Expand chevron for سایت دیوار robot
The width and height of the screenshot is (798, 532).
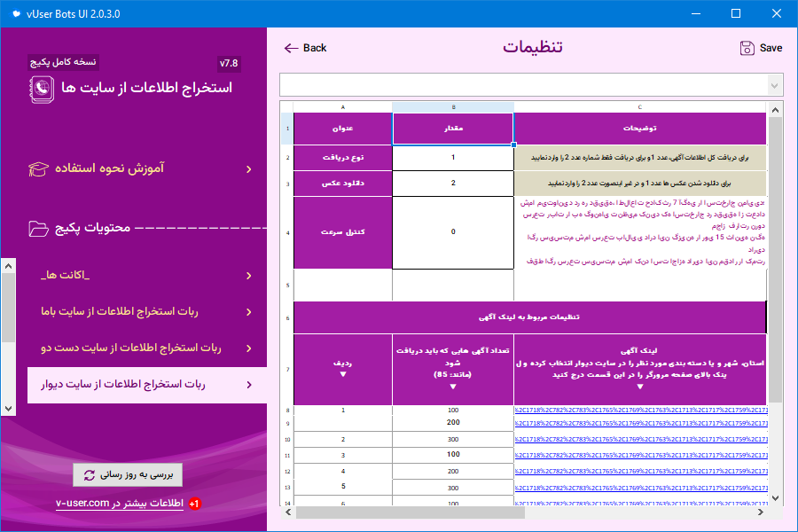249,384
